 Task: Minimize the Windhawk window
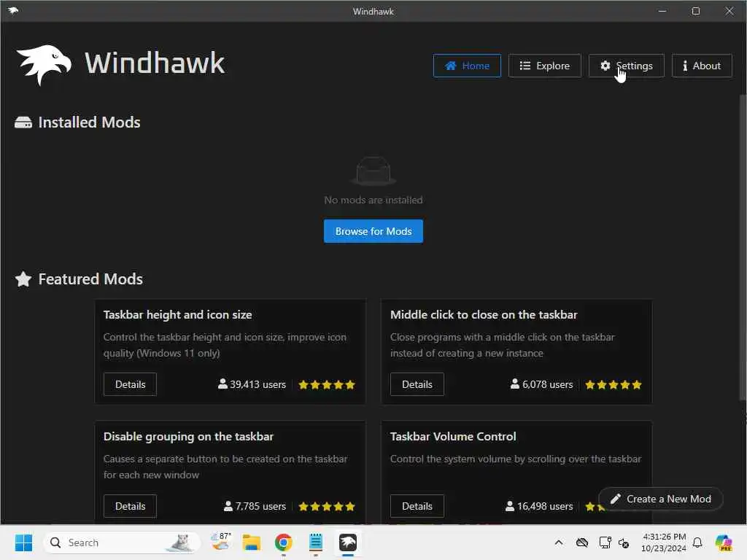click(x=662, y=11)
